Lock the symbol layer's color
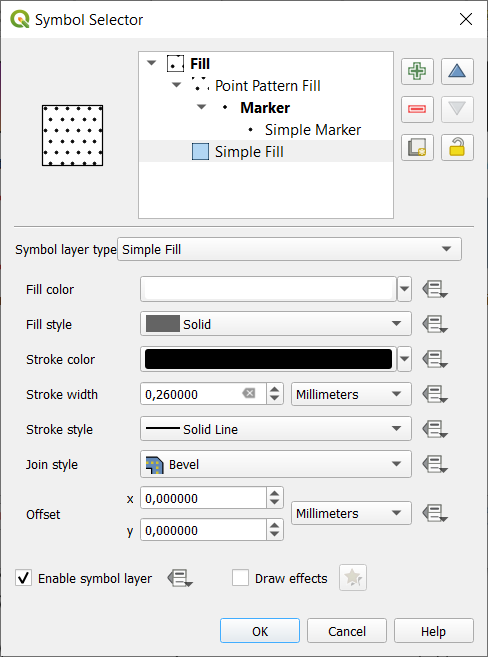488x657 pixels. [x=457, y=147]
